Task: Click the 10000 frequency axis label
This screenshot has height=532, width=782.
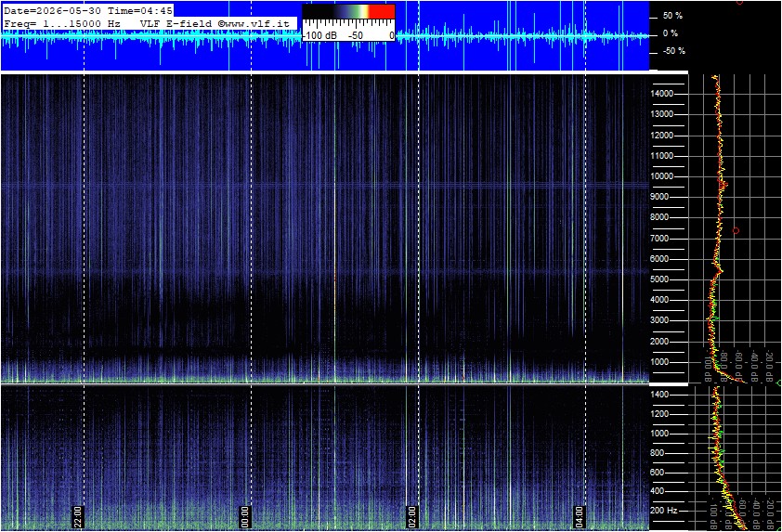Action: (x=662, y=176)
